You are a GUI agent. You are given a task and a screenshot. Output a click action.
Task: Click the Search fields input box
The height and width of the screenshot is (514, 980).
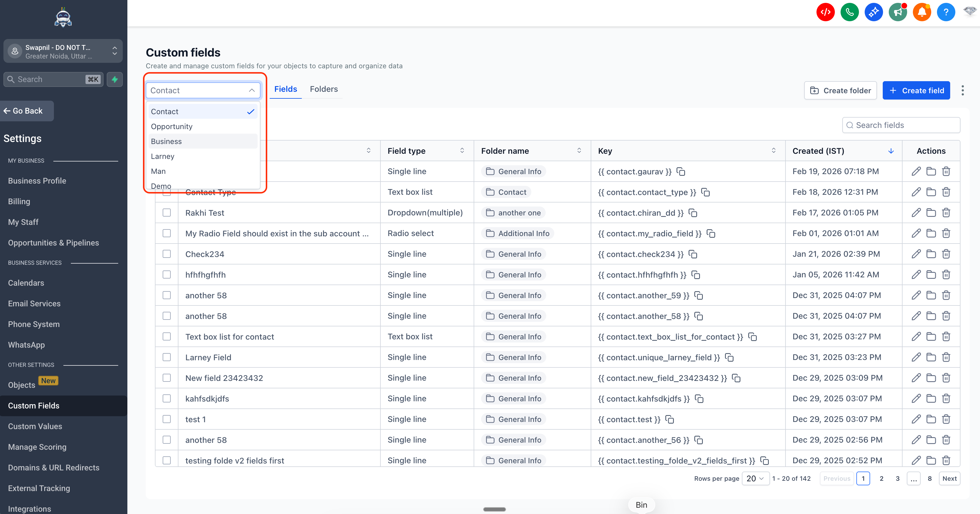coord(901,125)
